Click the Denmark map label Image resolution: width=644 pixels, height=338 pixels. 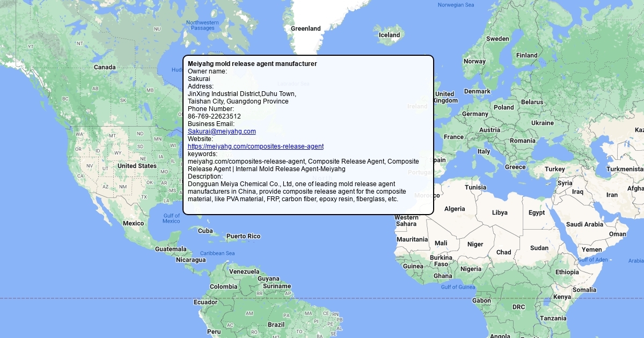(x=477, y=91)
